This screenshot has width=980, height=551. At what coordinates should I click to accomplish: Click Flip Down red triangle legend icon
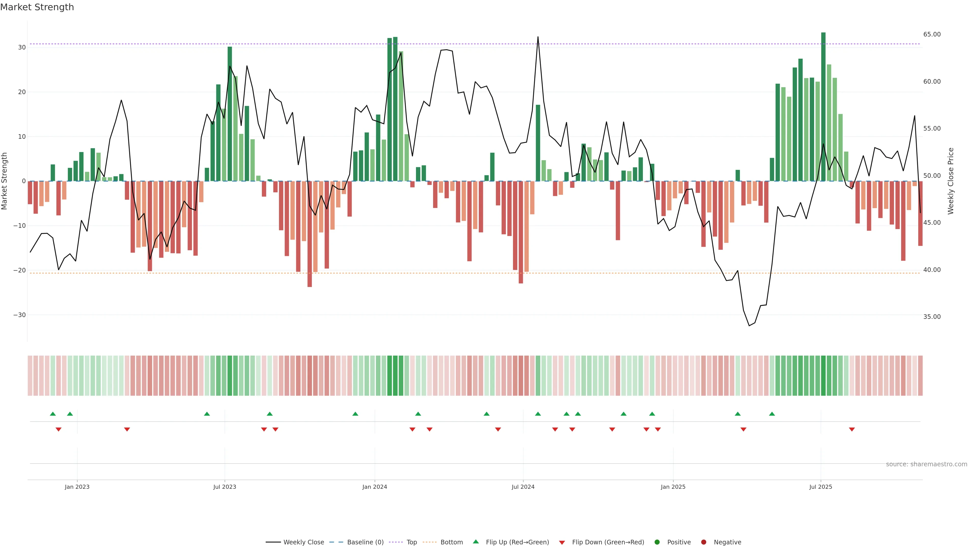pyautogui.click(x=562, y=543)
